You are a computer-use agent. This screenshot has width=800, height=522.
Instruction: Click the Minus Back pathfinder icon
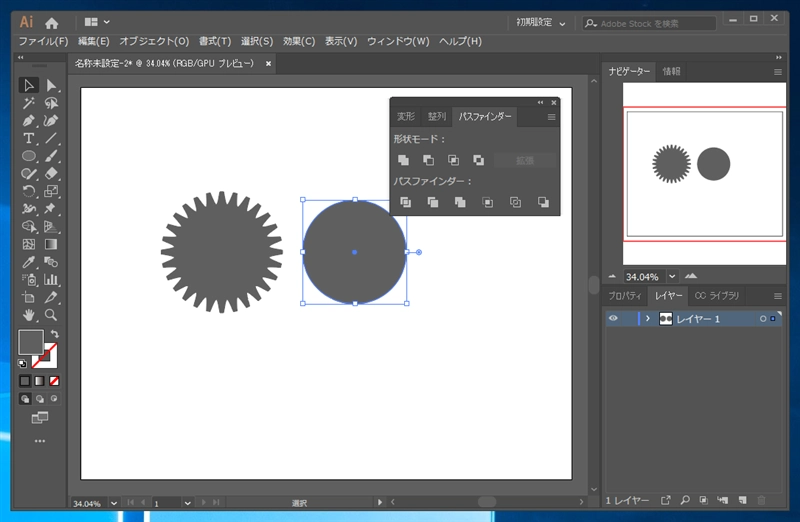(x=543, y=203)
